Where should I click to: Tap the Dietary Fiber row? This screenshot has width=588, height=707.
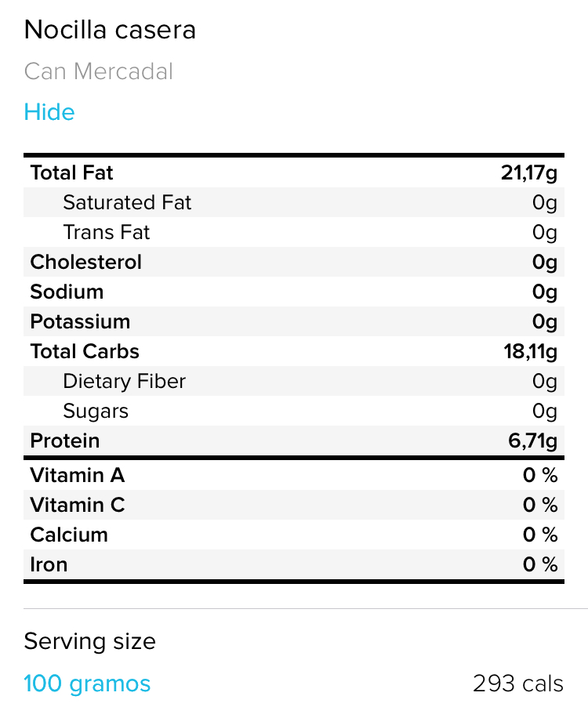coord(293,381)
